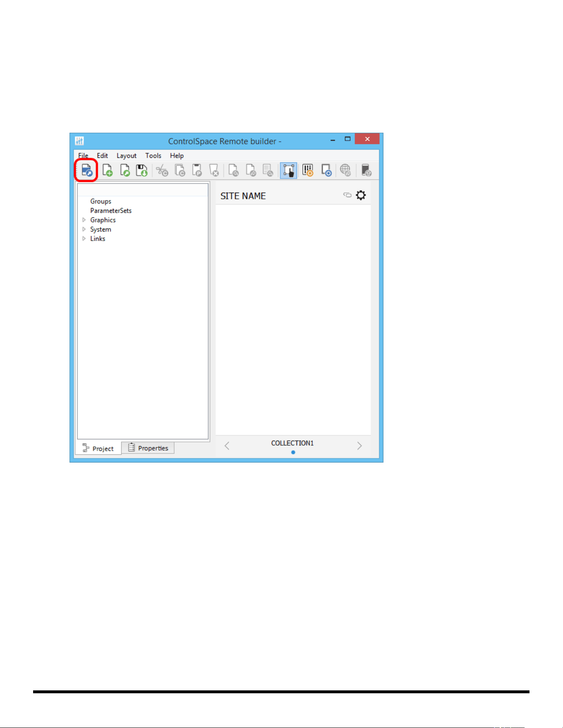Expand the Graphics tree node

84,220
